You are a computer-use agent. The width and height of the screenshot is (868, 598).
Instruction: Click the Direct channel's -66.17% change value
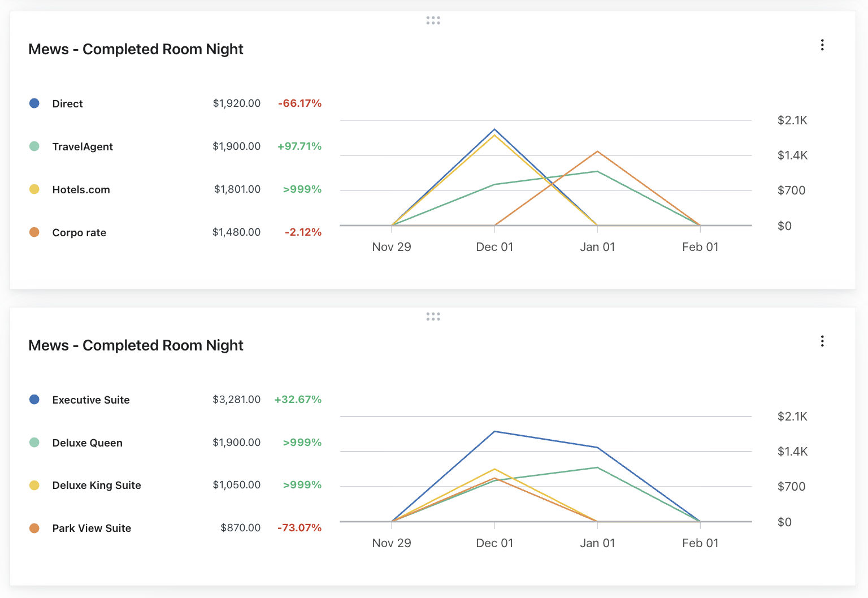[300, 103]
